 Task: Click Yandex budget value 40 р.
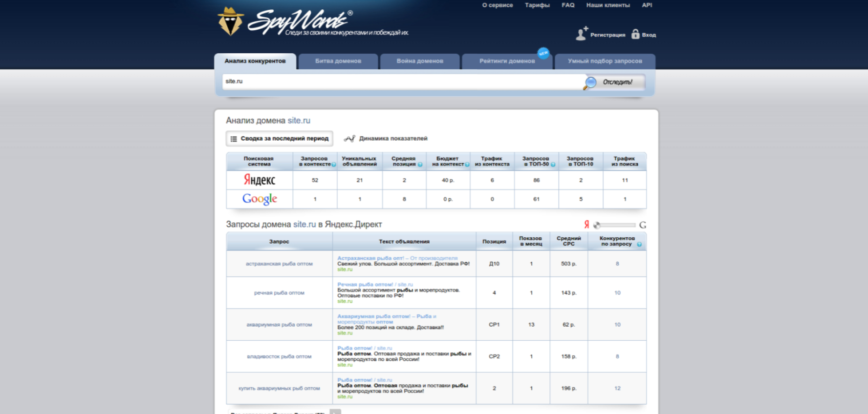448,180
